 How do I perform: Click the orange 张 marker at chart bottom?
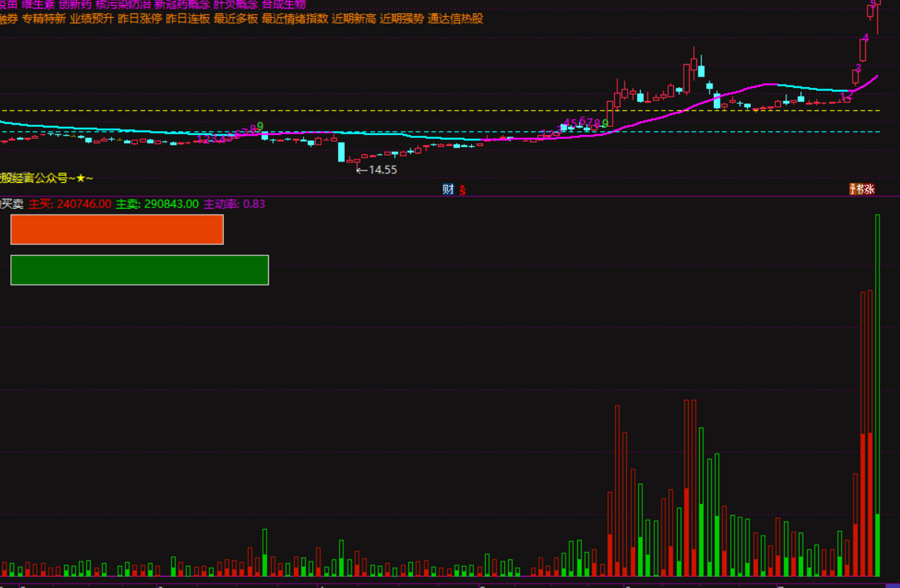[x=869, y=189]
